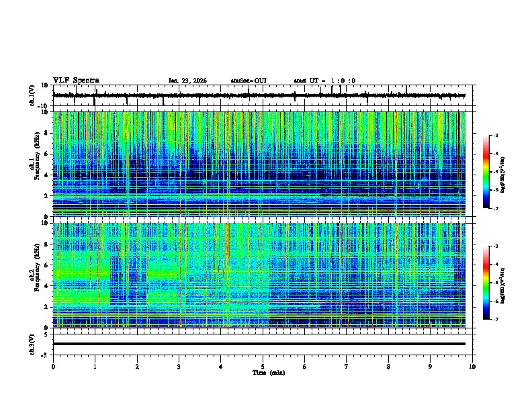Click time axis tick label "5"

[263, 367]
